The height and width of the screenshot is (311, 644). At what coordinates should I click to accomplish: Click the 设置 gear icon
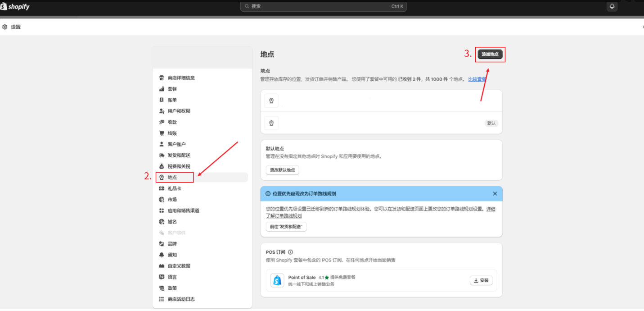(5, 27)
